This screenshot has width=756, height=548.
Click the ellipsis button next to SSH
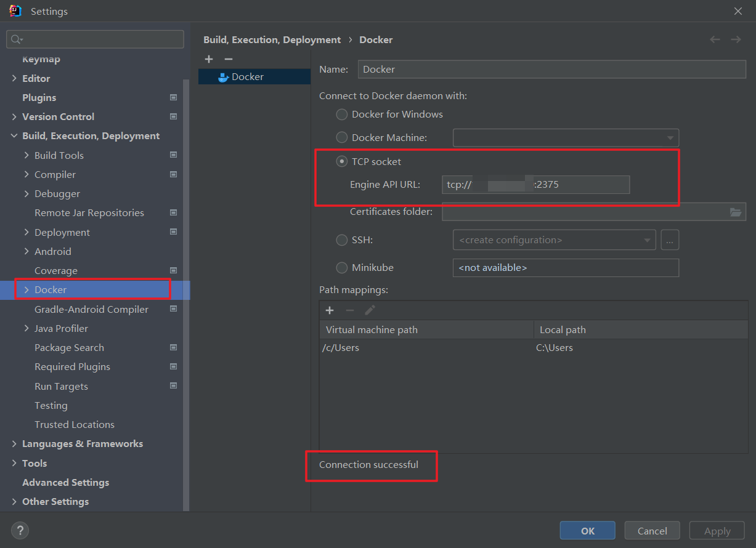tap(670, 240)
